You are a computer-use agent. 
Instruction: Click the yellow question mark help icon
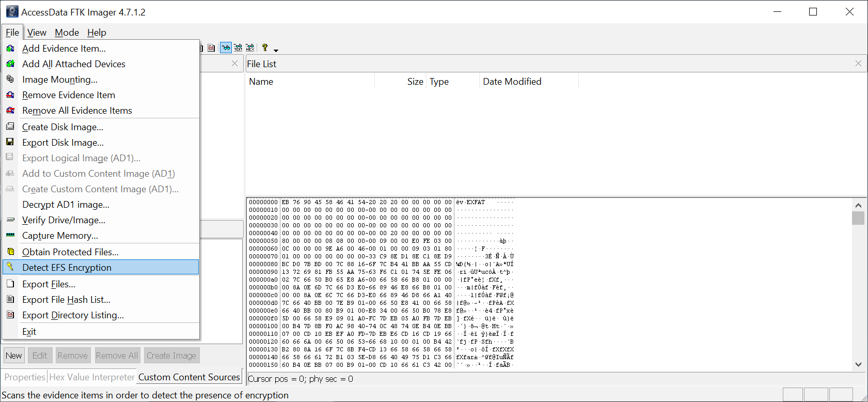265,48
